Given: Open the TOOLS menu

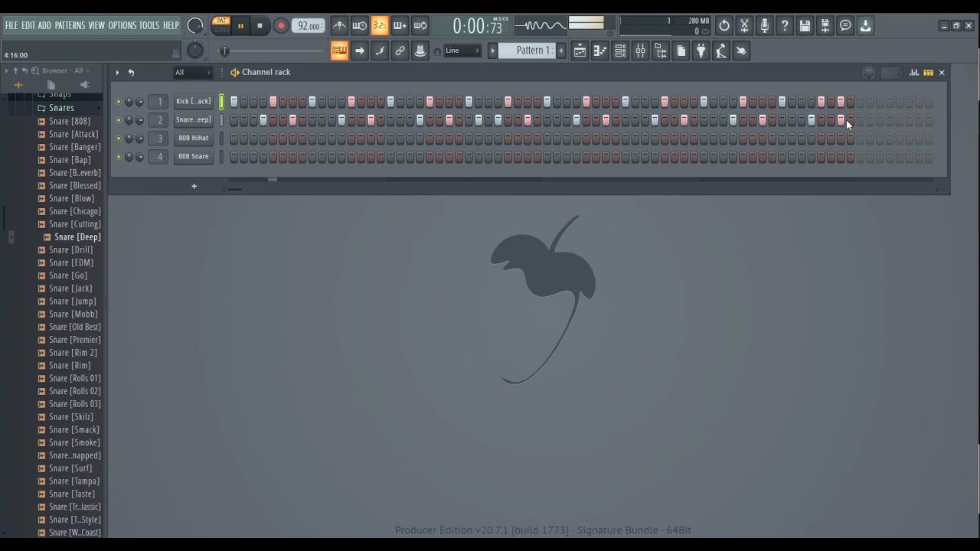Looking at the screenshot, I should 149,25.
